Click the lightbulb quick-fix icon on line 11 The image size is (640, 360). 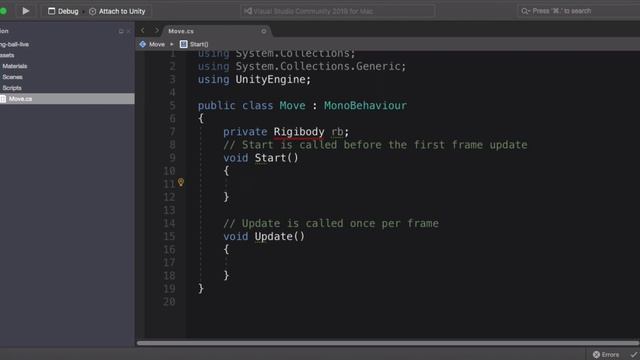point(181,182)
